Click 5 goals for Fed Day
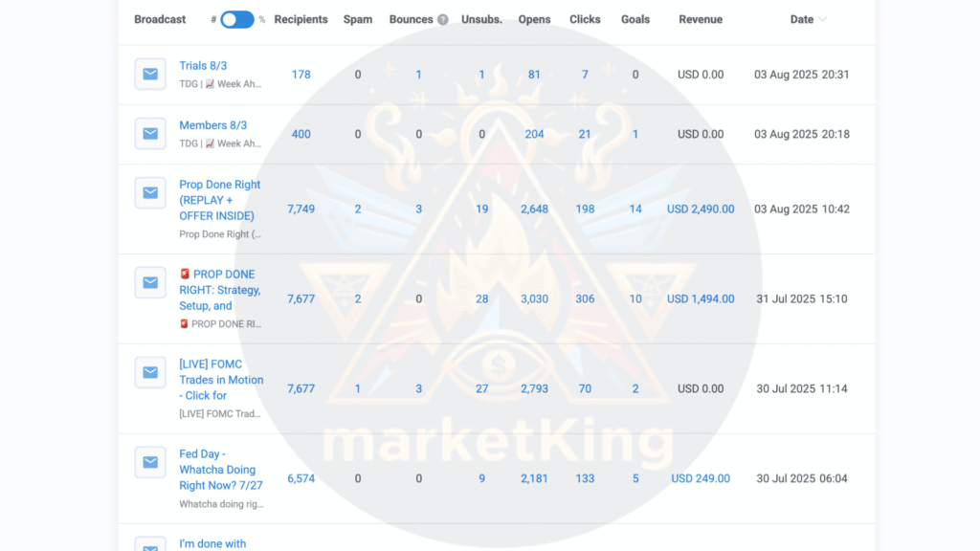This screenshot has width=980, height=551. coord(635,478)
